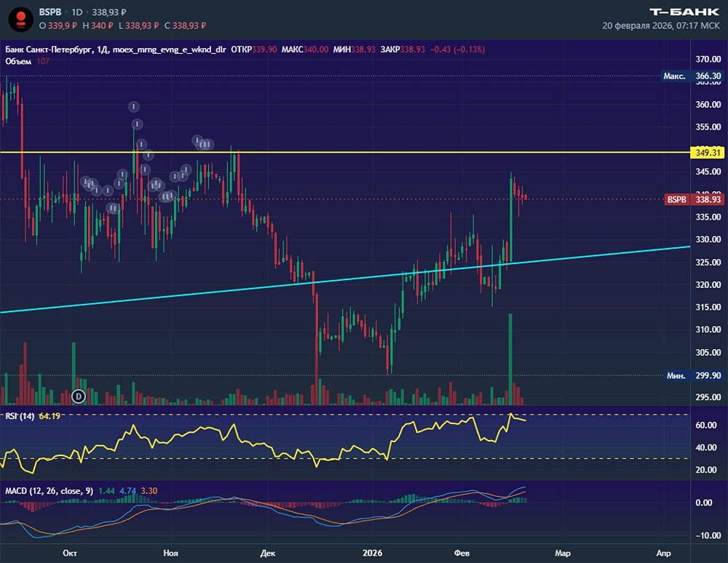This screenshot has height=563, width=728.
Task: Click the red BSPB 338.93 price tag
Action: pos(694,199)
